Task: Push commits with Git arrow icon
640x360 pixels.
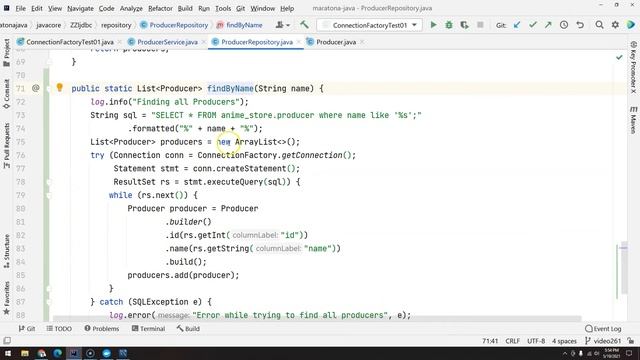Action: pos(548,25)
